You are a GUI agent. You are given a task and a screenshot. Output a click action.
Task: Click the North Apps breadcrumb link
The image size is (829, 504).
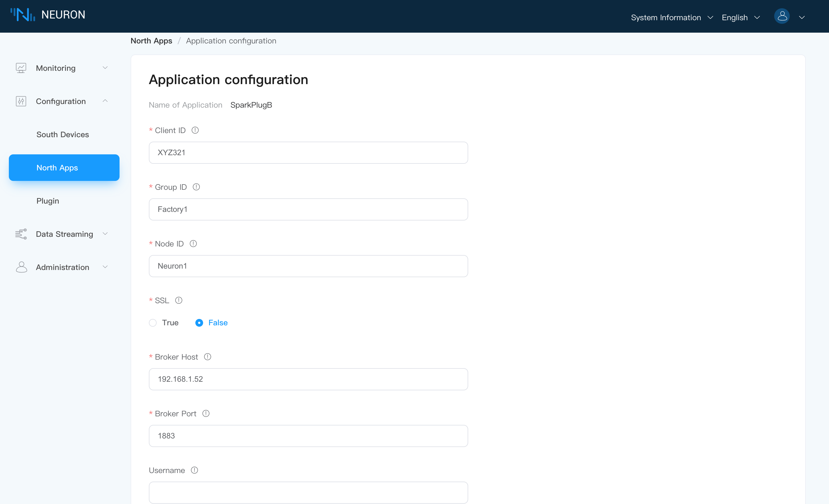pos(151,40)
